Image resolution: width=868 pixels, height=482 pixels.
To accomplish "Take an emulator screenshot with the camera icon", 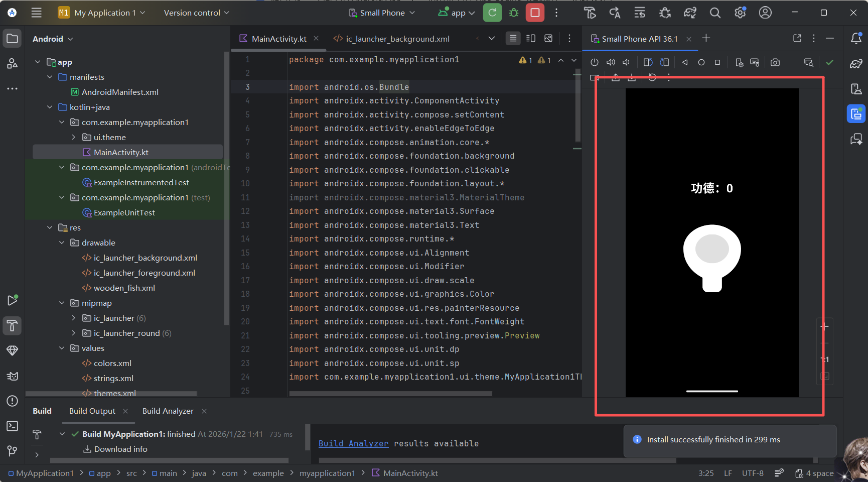I will 775,62.
